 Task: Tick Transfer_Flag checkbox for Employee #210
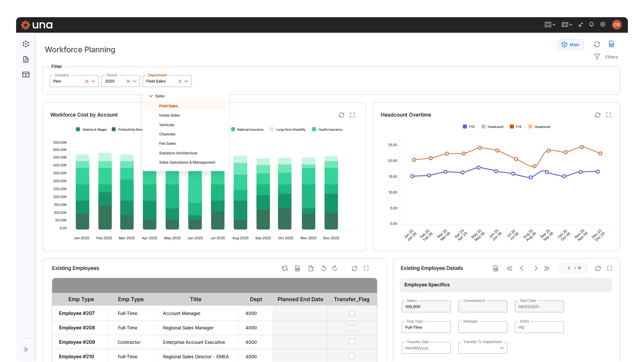click(x=352, y=356)
